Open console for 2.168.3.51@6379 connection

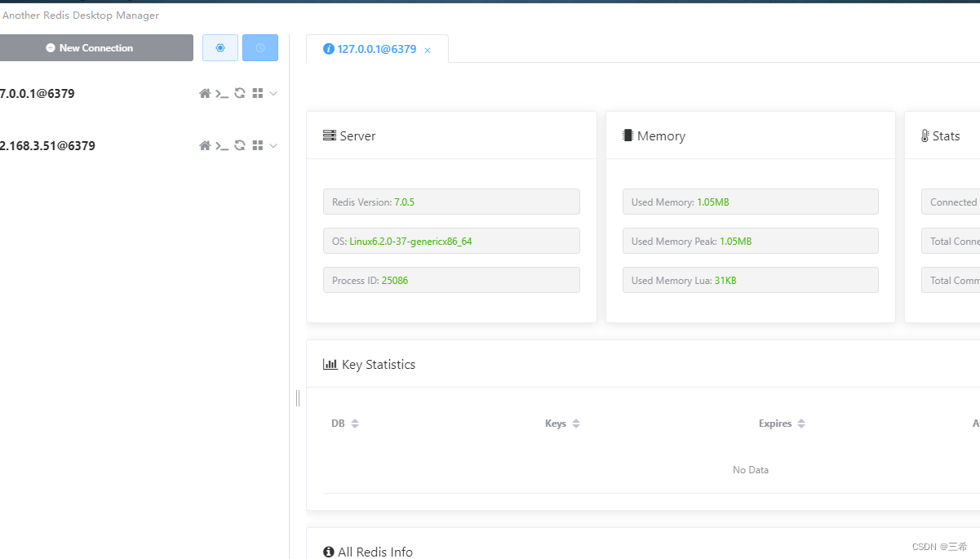pyautogui.click(x=222, y=146)
